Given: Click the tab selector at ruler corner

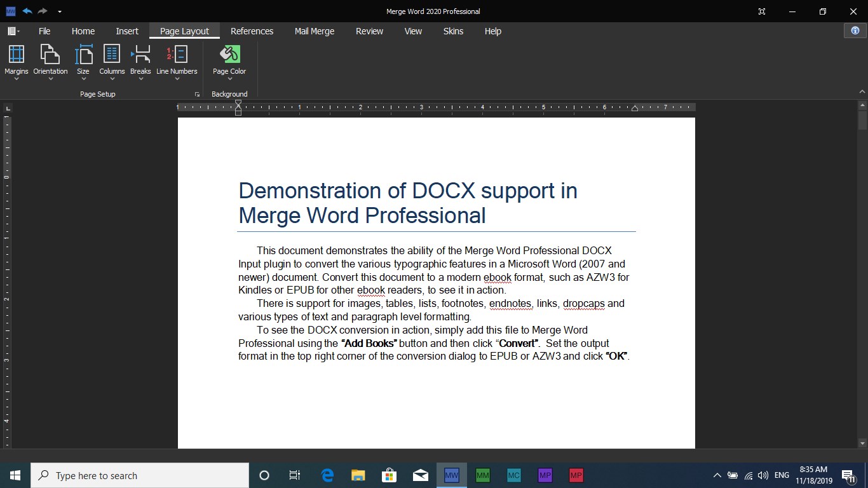Looking at the screenshot, I should [8, 109].
